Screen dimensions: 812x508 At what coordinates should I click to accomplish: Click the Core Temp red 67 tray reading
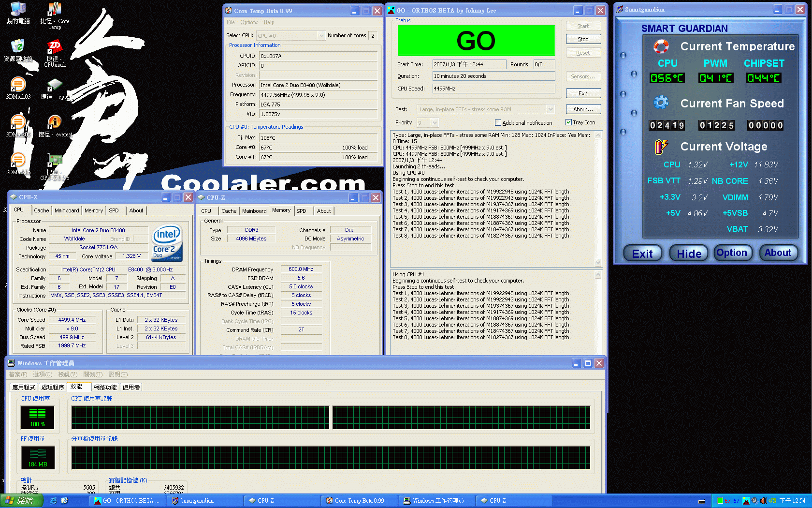(727, 501)
